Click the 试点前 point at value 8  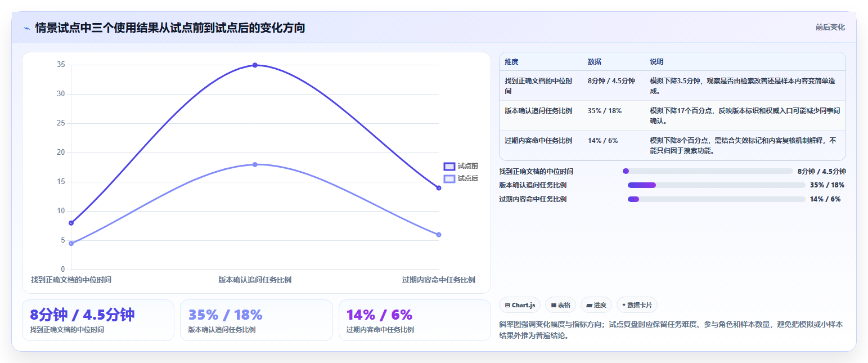[71, 223]
